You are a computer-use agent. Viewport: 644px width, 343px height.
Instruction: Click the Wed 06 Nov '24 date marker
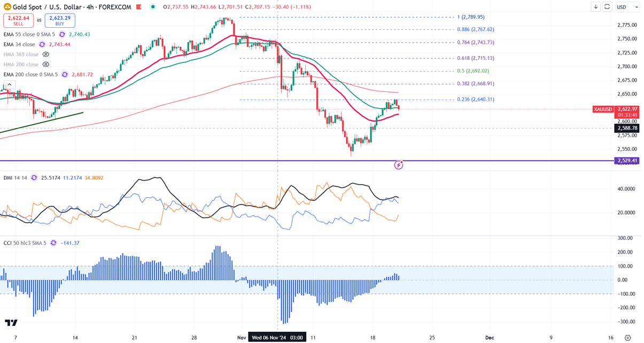(x=278, y=338)
